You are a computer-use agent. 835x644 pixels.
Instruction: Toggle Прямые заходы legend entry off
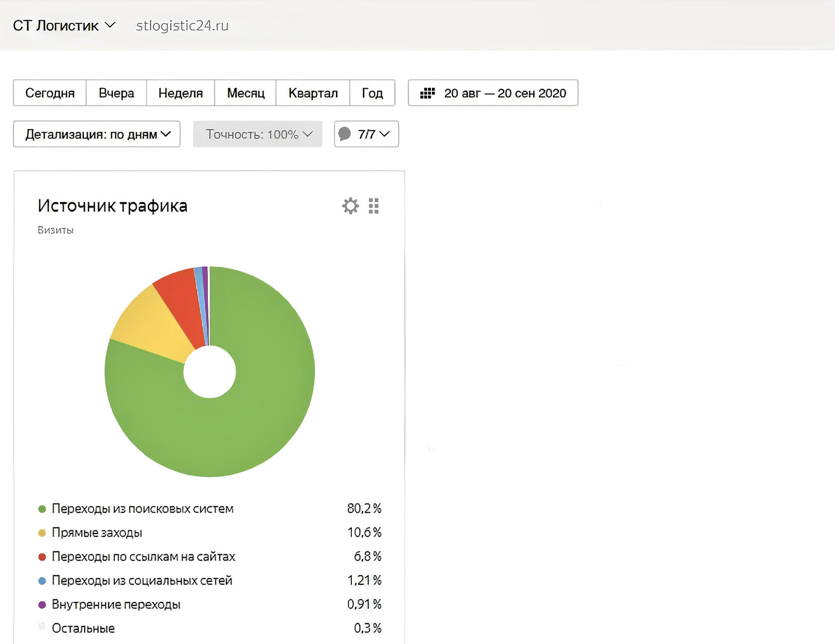(x=97, y=532)
